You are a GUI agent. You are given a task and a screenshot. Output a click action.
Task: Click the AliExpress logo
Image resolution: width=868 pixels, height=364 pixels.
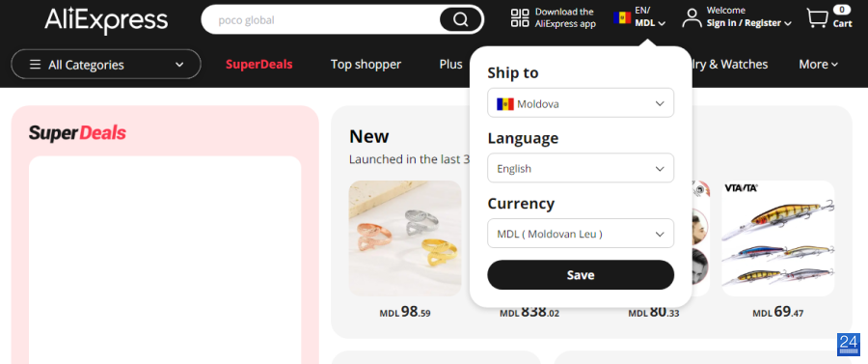point(106,20)
